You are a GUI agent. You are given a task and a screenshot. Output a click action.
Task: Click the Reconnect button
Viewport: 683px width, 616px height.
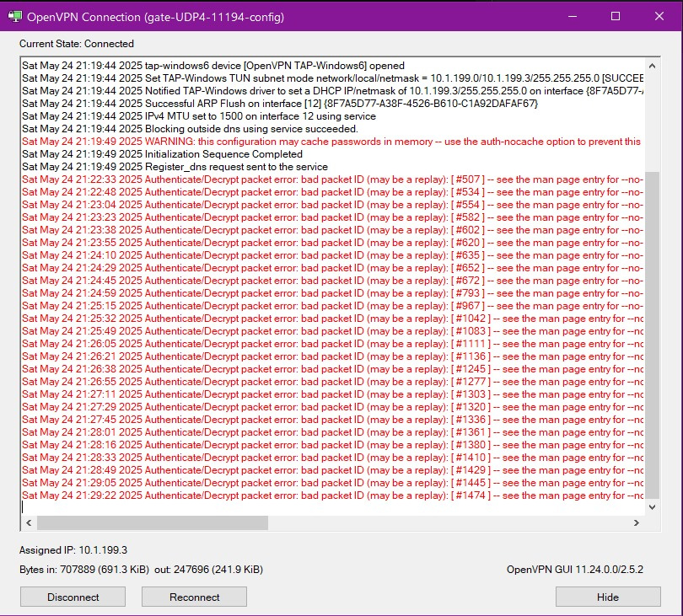(194, 597)
